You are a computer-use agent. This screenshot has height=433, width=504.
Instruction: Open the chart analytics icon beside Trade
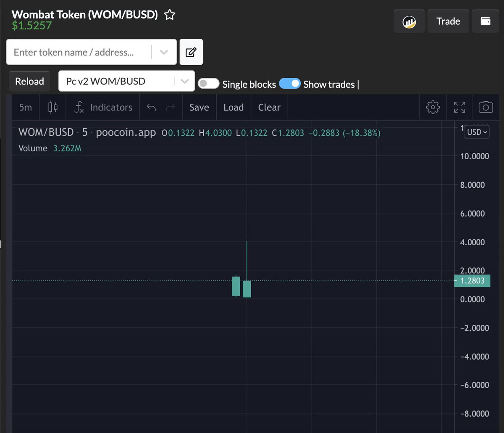409,21
